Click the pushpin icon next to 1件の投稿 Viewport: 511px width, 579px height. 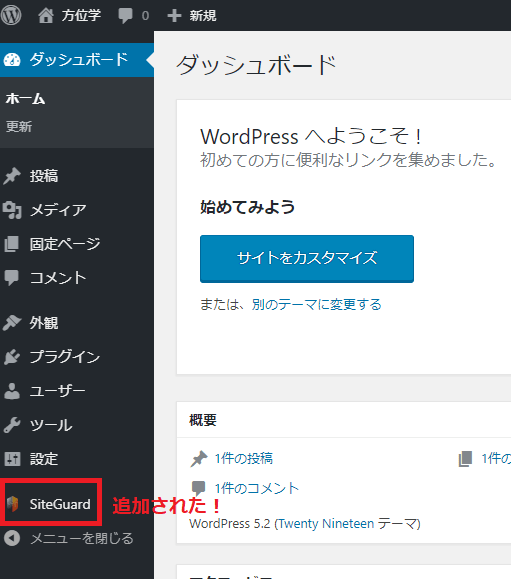[x=199, y=459]
